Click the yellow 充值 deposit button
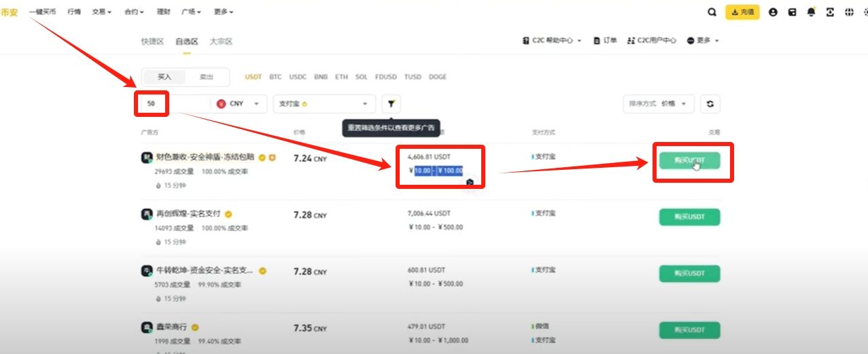The height and width of the screenshot is (354, 868). pyautogui.click(x=742, y=12)
